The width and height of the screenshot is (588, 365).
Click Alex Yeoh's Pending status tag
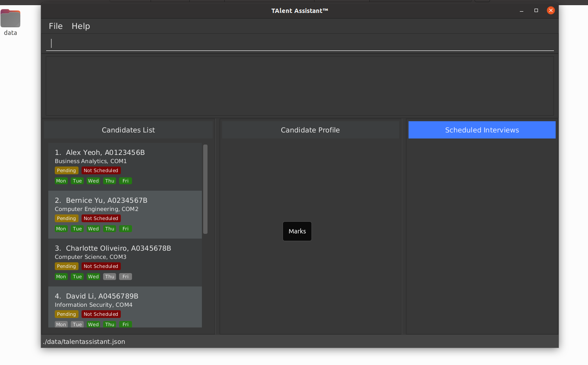pyautogui.click(x=66, y=170)
